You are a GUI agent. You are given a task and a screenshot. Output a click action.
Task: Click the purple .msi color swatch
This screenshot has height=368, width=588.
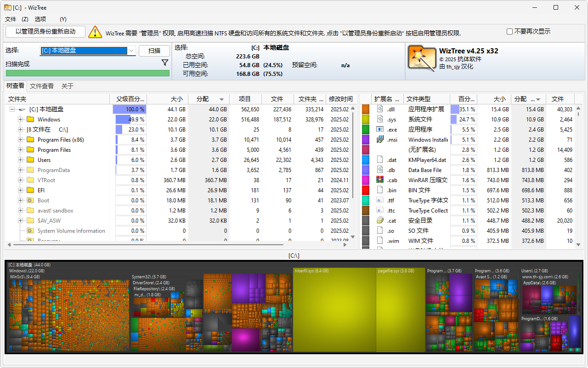(x=366, y=139)
